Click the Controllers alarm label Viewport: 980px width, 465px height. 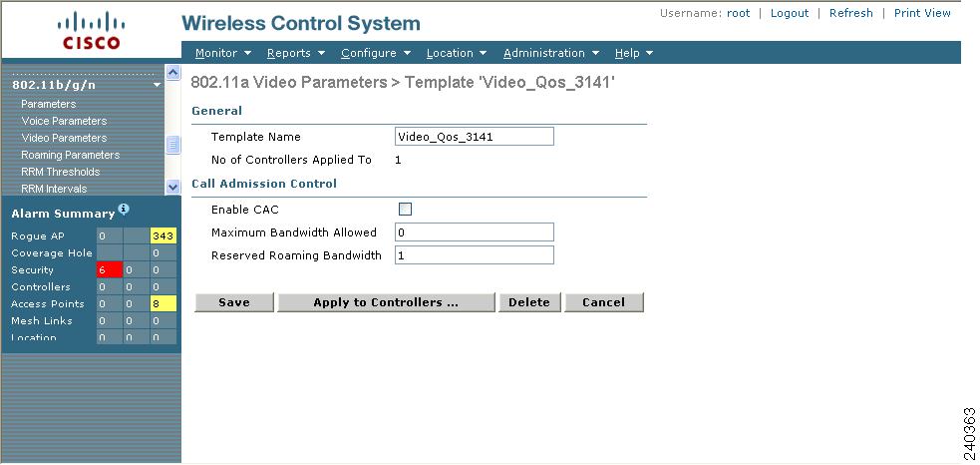41,286
